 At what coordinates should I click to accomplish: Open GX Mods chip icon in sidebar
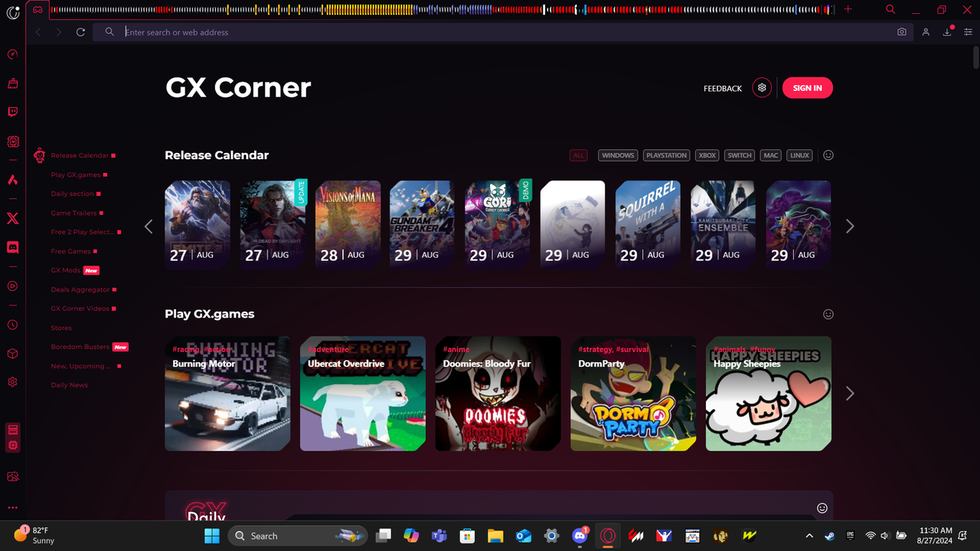[x=12, y=141]
